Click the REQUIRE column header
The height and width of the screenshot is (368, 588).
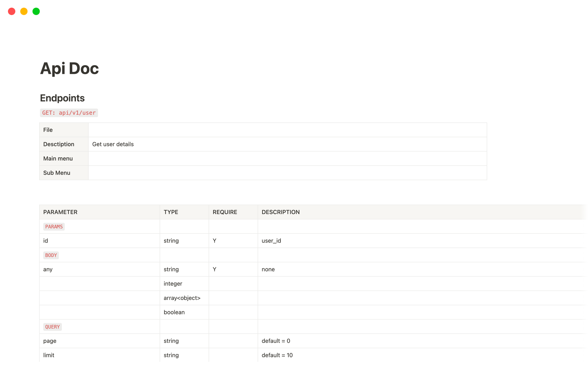[225, 212]
